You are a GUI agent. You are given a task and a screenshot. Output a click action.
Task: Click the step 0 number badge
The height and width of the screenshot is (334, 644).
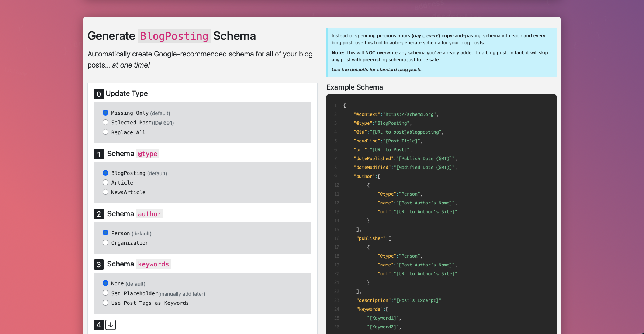click(x=98, y=94)
